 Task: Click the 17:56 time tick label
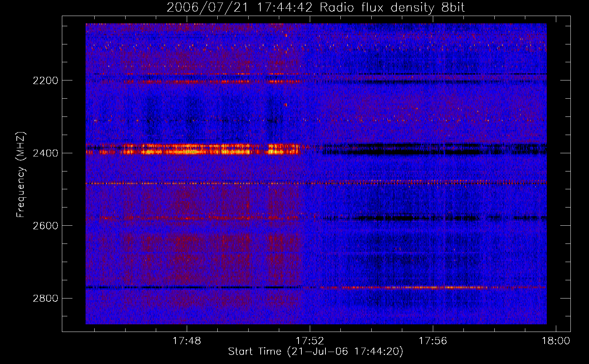[x=433, y=341]
